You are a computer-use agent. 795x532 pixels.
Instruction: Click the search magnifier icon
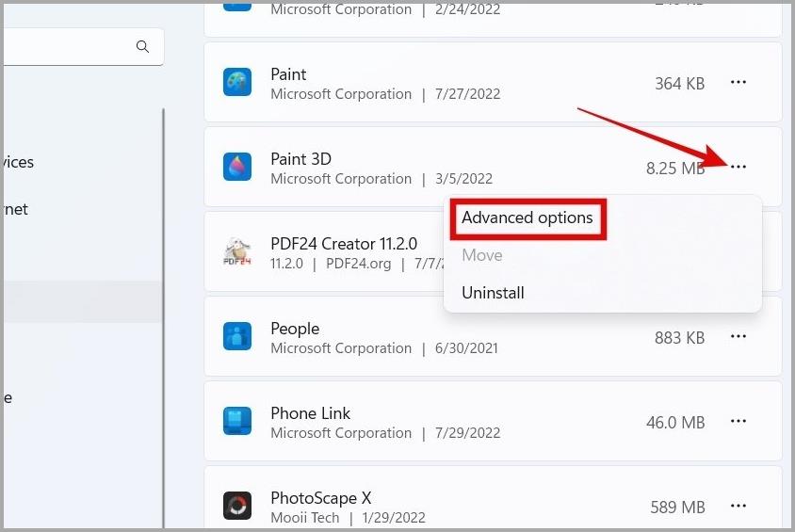pyautogui.click(x=142, y=47)
